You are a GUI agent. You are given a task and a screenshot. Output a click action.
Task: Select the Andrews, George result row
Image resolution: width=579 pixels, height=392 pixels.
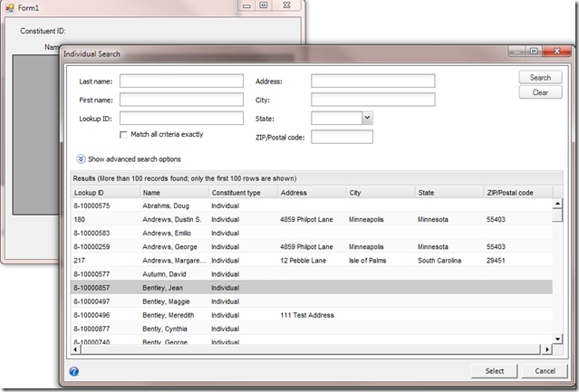coord(169,246)
